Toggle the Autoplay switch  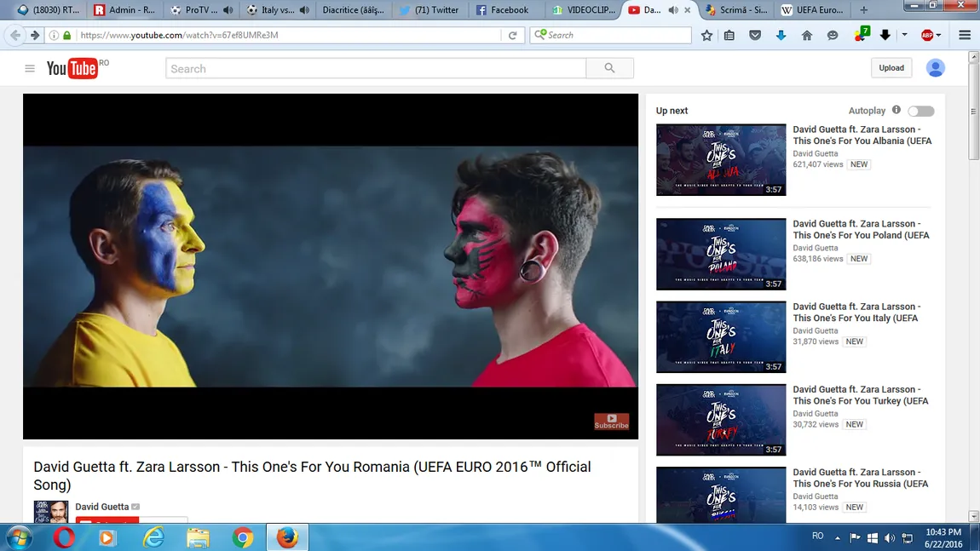click(x=920, y=112)
